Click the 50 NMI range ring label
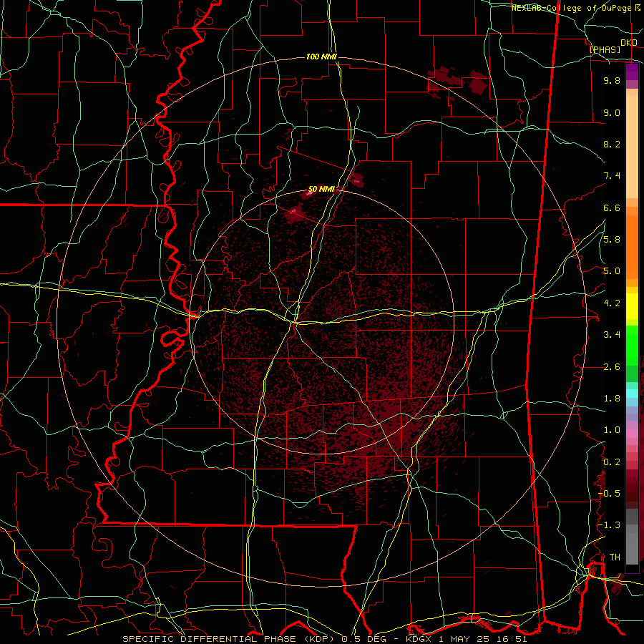644x644 pixels. [x=321, y=190]
